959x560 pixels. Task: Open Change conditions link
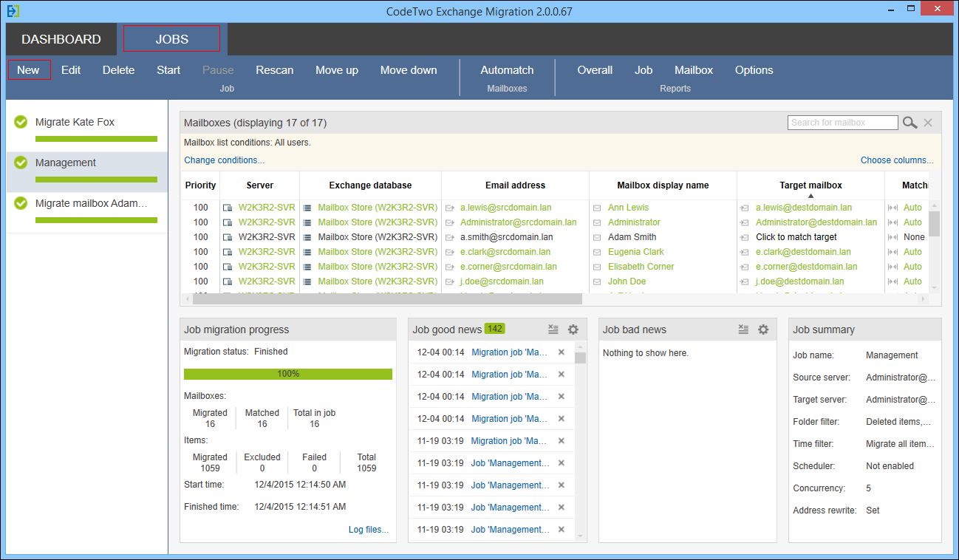[x=224, y=160]
